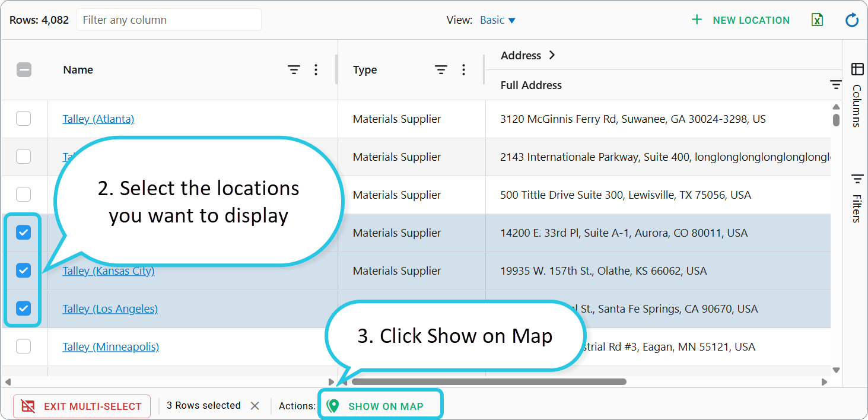Image resolution: width=868 pixels, height=420 pixels.
Task: Expand the Address column group chevron
Action: click(x=552, y=55)
